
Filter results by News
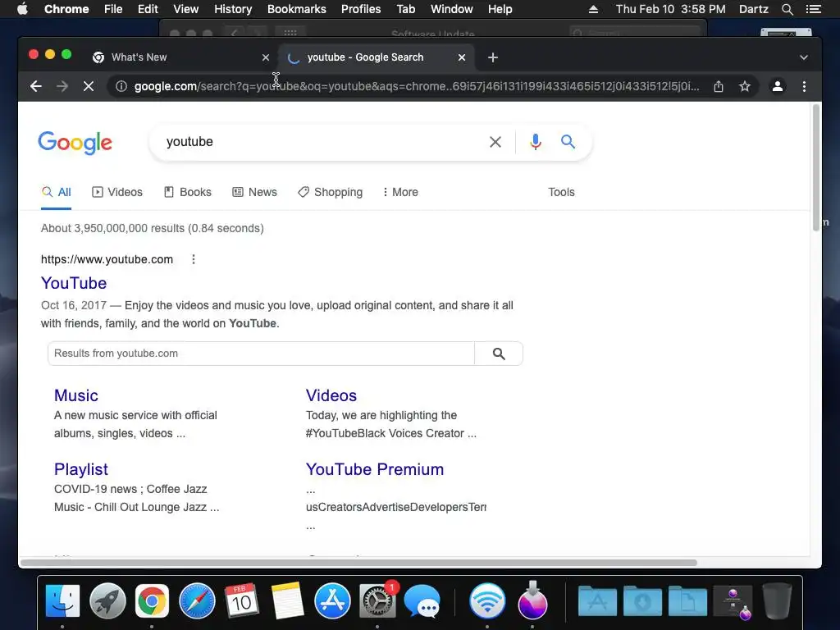(x=254, y=192)
